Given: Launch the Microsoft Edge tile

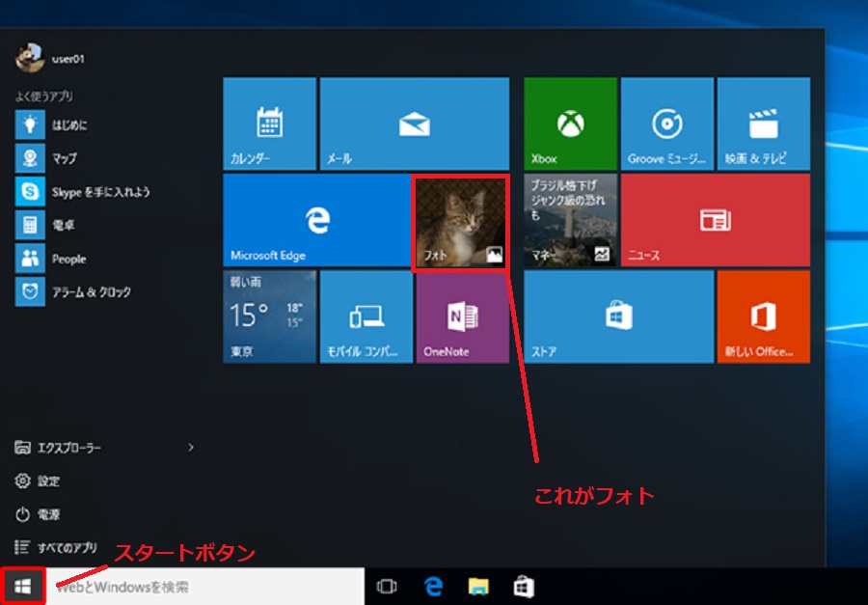Looking at the screenshot, I should point(316,220).
